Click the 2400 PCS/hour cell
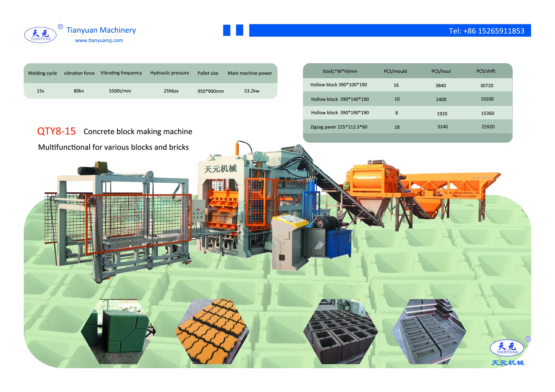The width and height of the screenshot is (555, 392). coord(441,99)
